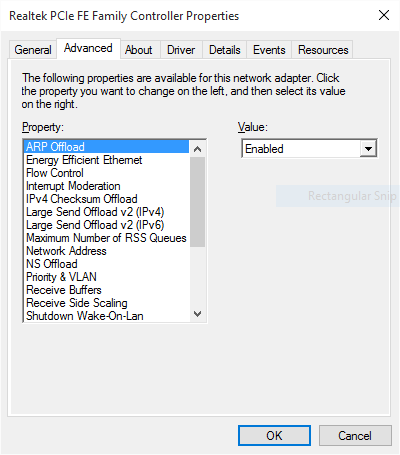Select Shutdown Wake-On-Lan property
The image size is (400, 455).
(x=107, y=316)
